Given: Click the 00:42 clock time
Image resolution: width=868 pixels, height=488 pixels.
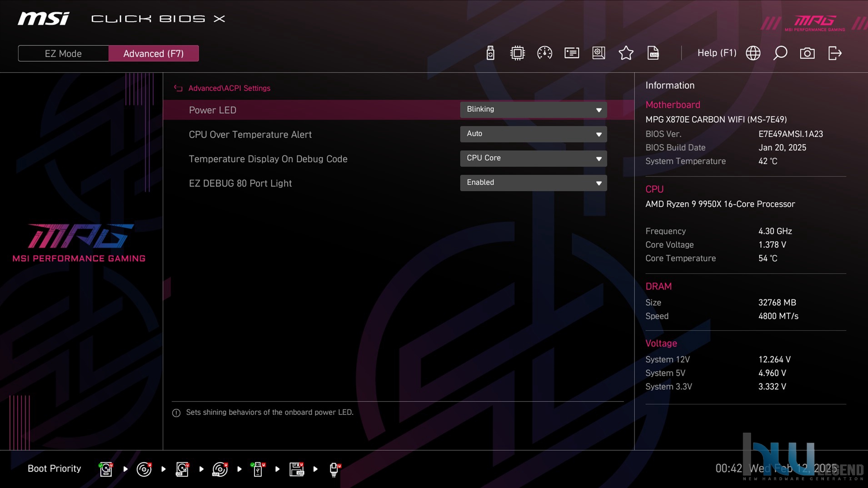Looking at the screenshot, I should tap(728, 468).
